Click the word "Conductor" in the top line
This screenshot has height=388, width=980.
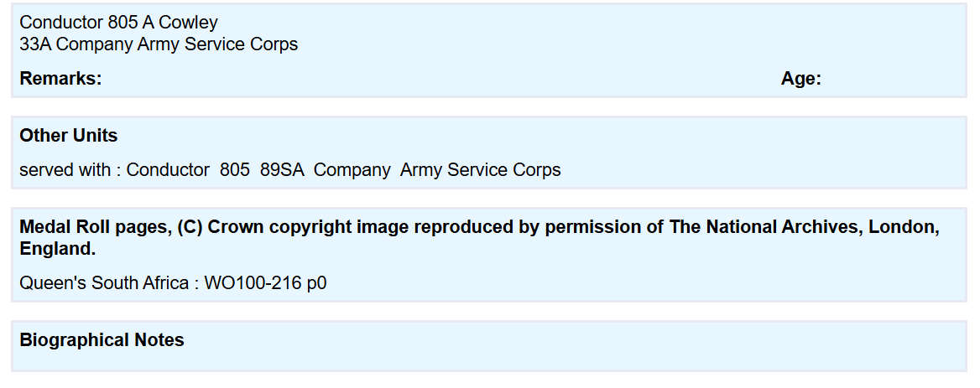(x=61, y=23)
